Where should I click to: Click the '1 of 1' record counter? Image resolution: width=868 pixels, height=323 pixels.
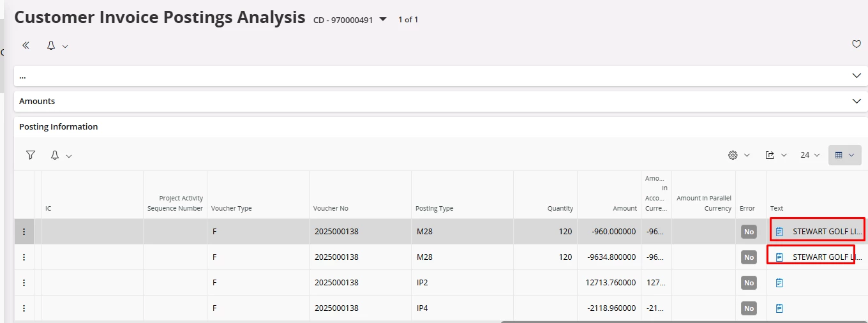(x=408, y=20)
